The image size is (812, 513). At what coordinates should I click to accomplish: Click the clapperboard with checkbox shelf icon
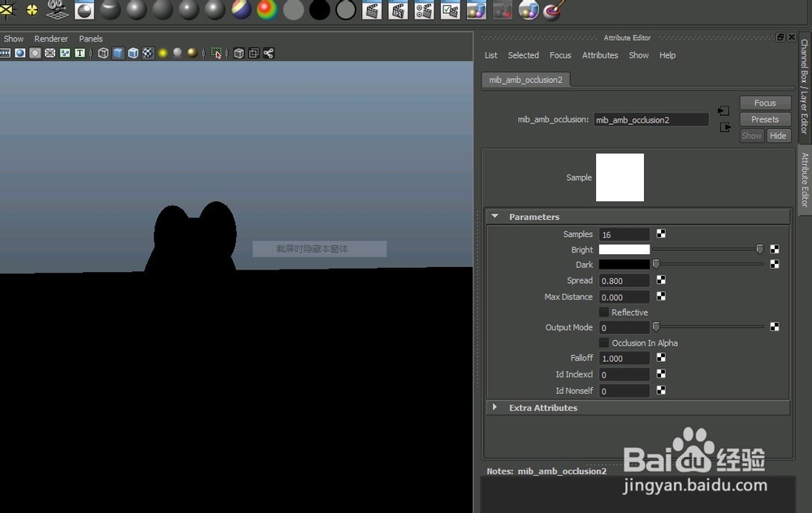click(x=450, y=10)
